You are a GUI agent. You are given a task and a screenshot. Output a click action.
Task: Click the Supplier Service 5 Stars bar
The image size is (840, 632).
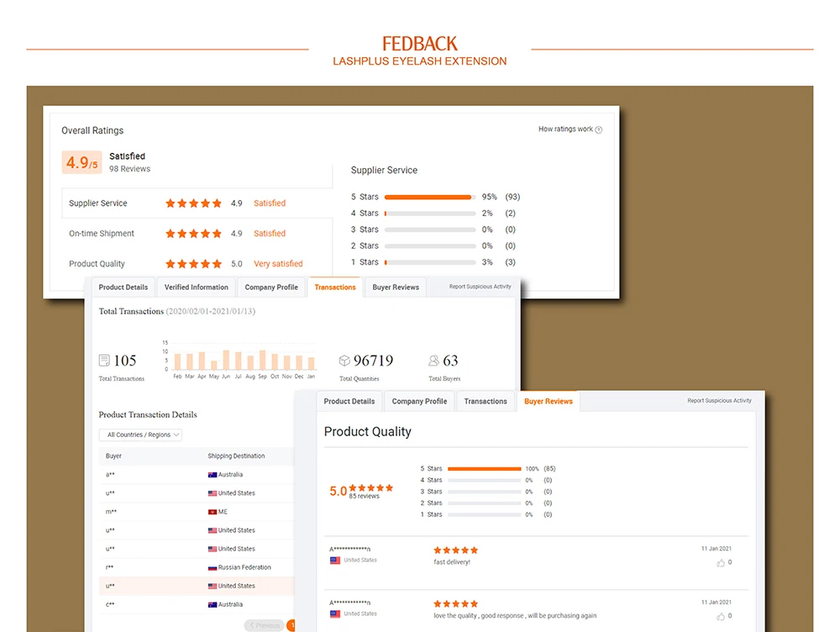(430, 197)
